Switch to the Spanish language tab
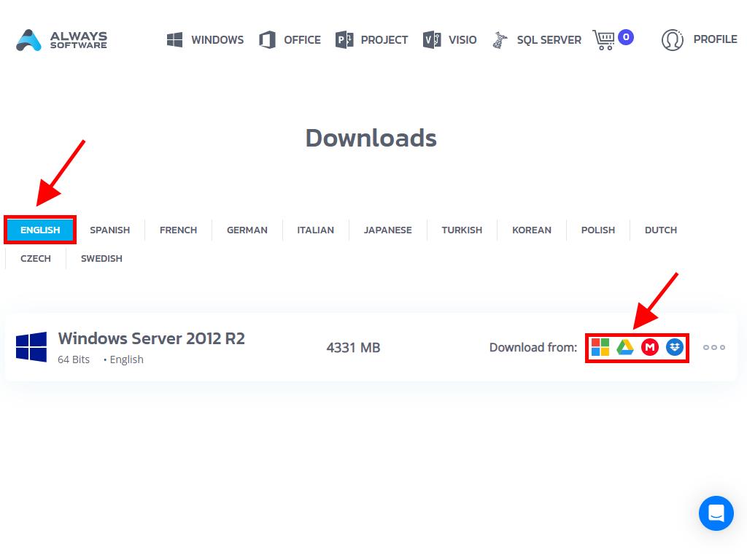The image size is (747, 560). tap(109, 230)
